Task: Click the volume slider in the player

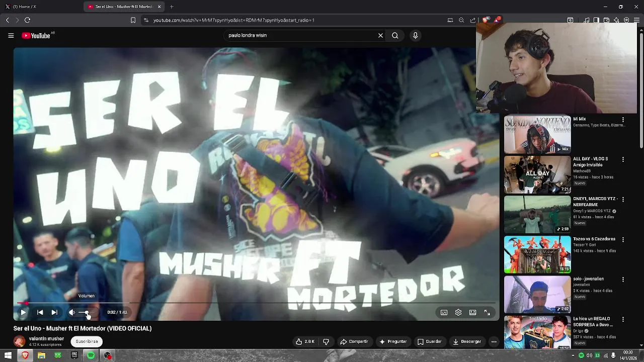Action: point(86,312)
